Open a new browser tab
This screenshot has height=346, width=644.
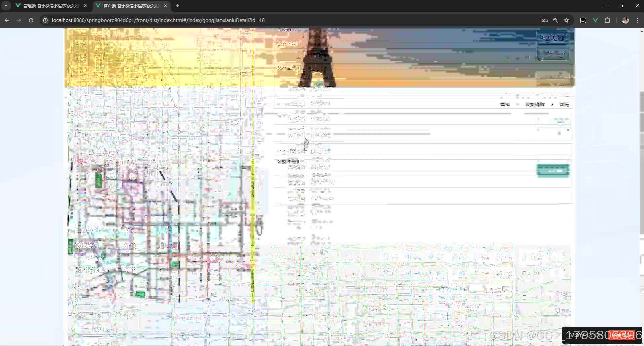click(x=177, y=6)
